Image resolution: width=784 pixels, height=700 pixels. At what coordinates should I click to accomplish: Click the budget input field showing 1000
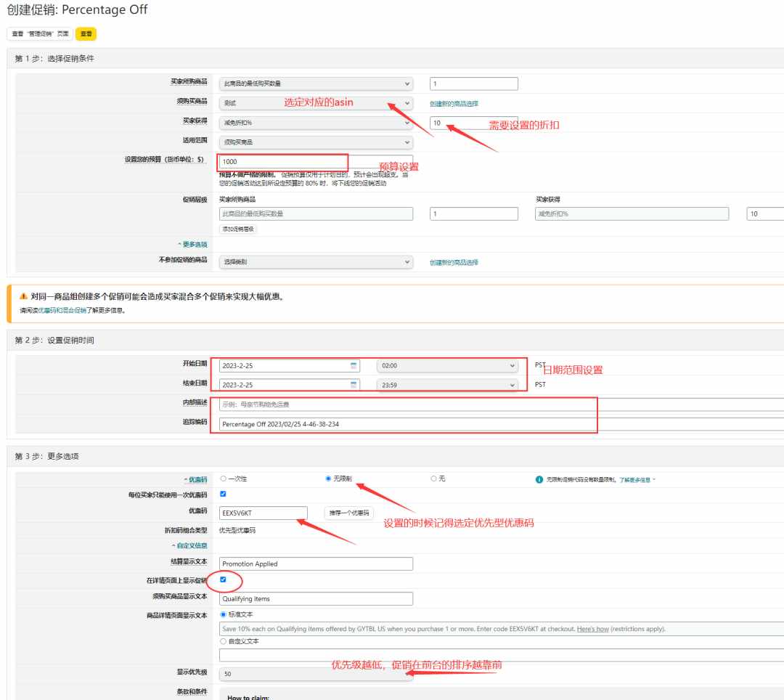316,161
